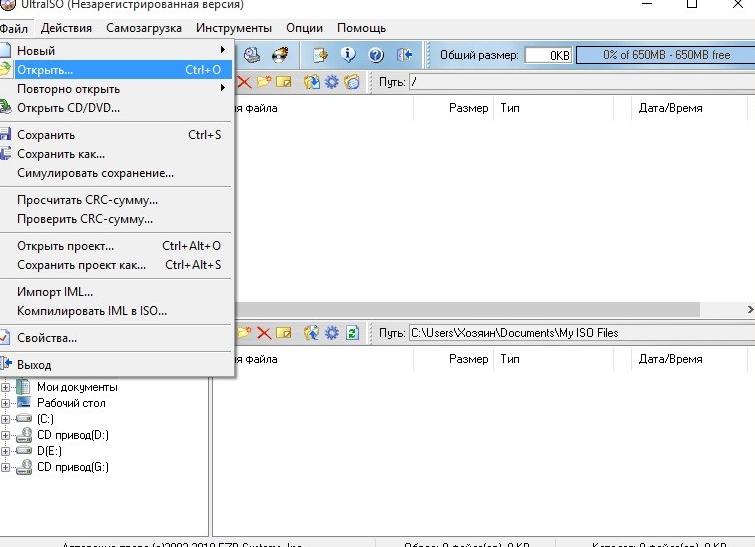Choose Выход to quit UltraISO

click(x=116, y=365)
